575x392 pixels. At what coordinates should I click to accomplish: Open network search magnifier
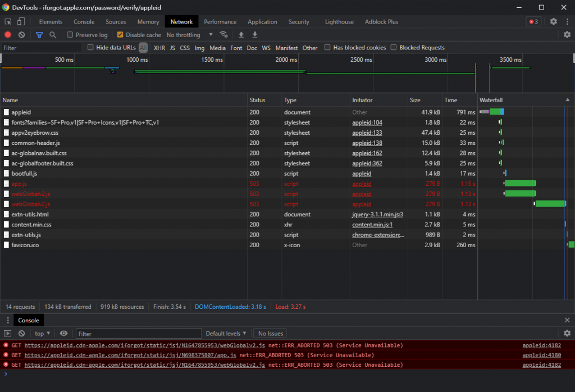(x=53, y=35)
